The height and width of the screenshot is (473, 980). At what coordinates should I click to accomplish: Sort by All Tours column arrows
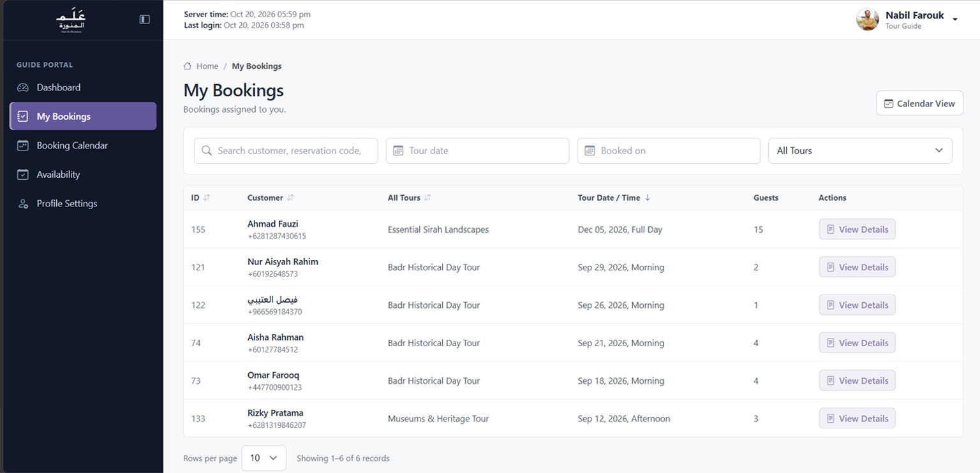pos(427,198)
